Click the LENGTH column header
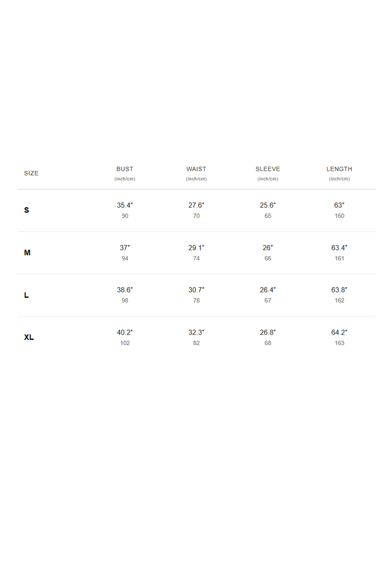392x588 pixels. click(339, 169)
